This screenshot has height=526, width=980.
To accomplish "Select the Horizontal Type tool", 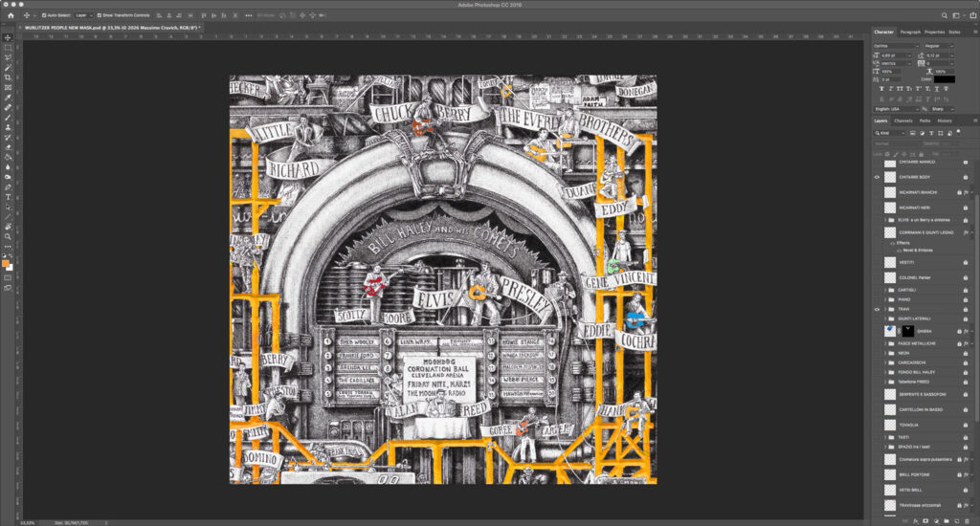I will 8,197.
